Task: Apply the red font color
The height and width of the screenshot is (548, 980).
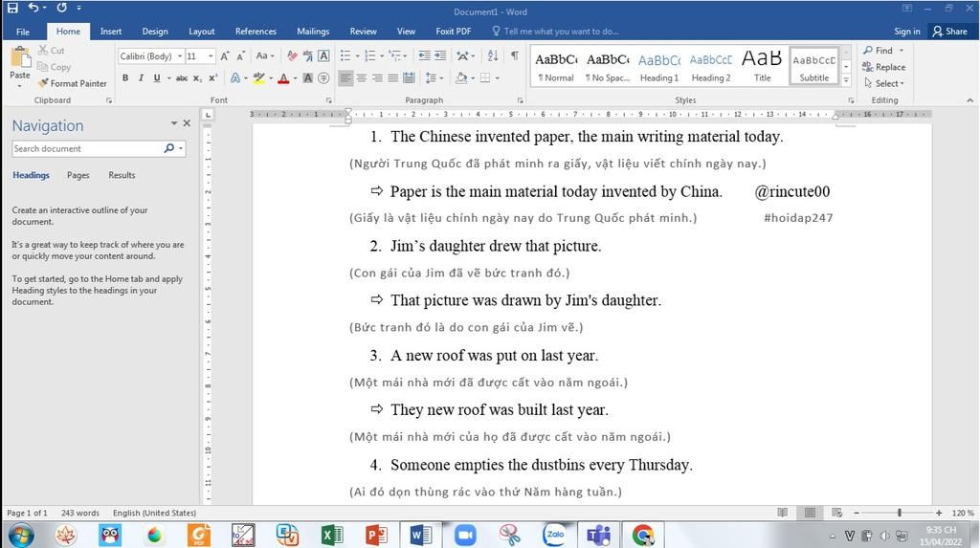Action: [283, 78]
